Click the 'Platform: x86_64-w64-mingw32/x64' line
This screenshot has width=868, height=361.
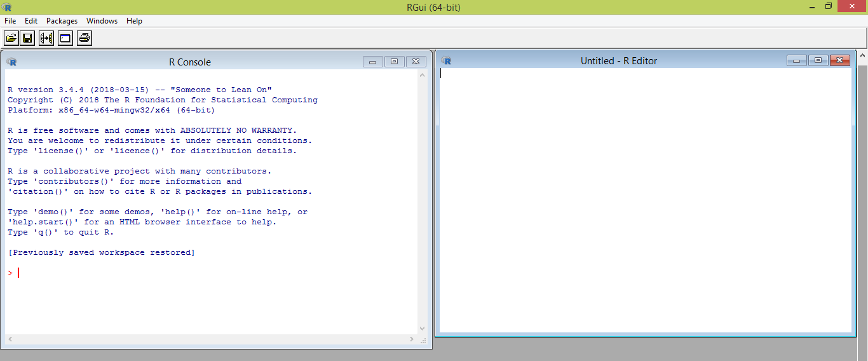pos(111,110)
